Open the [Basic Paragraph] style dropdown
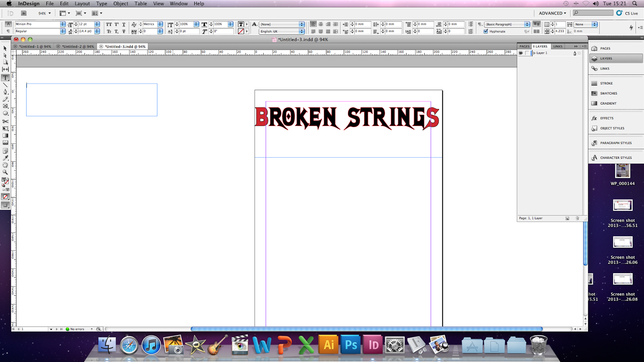Viewport: 644px width, 362px height. (527, 24)
